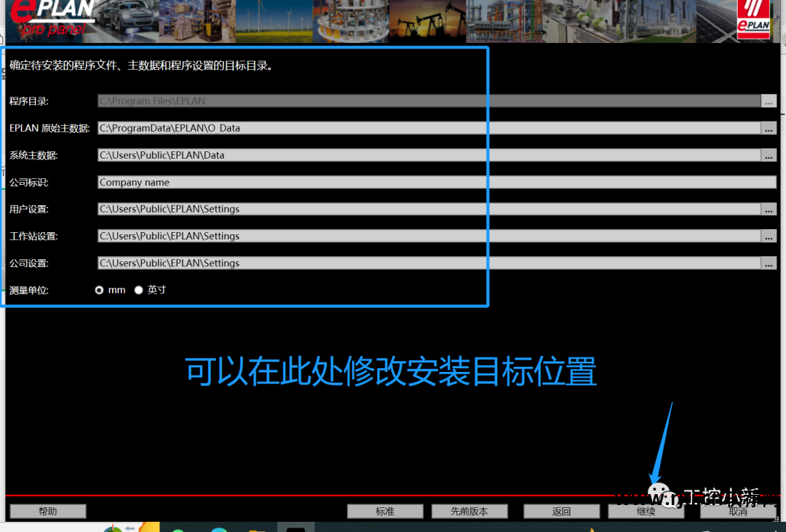Screen dimensions: 786x532
Task: Click the 系统主数据 label
Action: [33, 156]
